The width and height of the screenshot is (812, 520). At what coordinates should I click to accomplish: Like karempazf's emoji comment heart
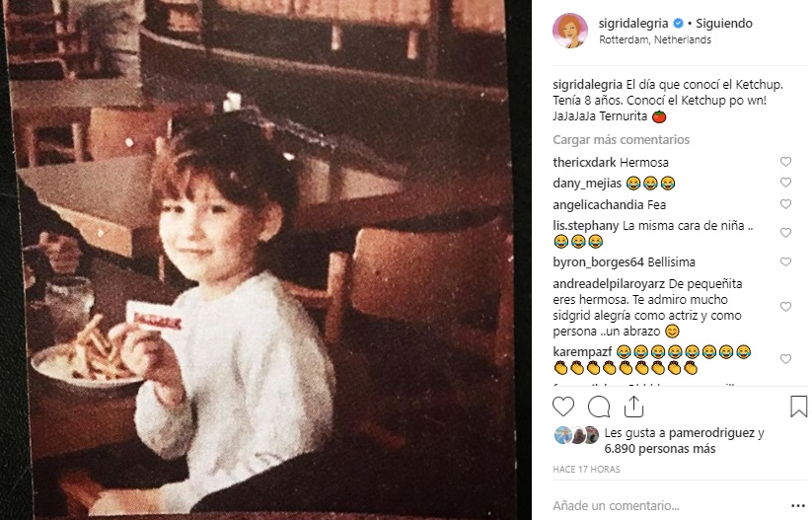coord(785,359)
